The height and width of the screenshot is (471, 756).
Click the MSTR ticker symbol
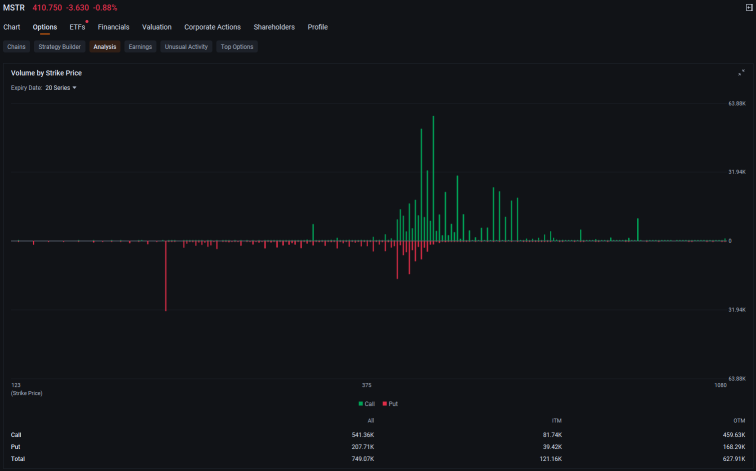(14, 8)
